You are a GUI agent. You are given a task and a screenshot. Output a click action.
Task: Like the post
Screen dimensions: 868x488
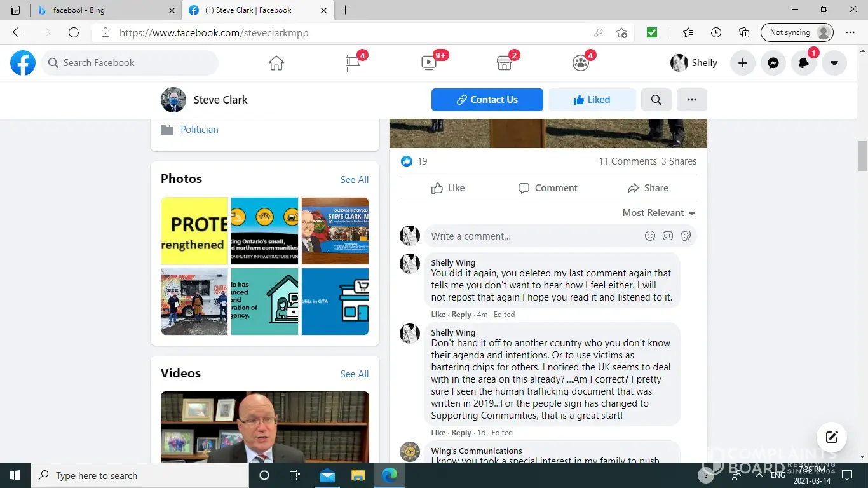click(x=448, y=188)
